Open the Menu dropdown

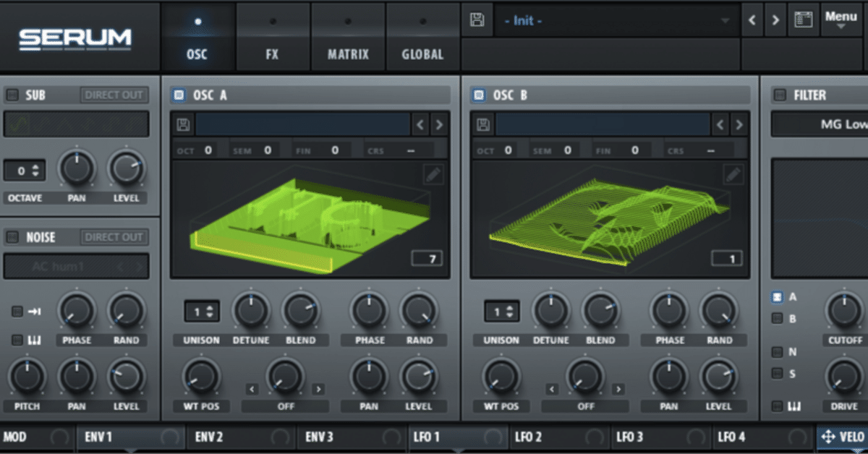point(841,20)
